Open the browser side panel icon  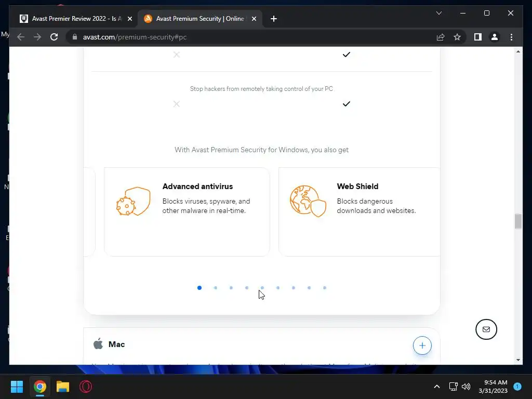tap(478, 37)
